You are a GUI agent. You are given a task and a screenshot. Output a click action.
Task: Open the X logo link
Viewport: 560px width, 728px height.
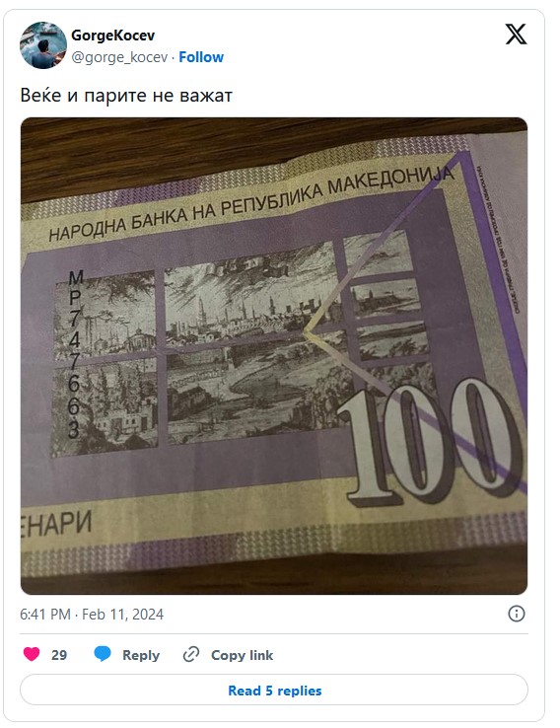pyautogui.click(x=516, y=35)
